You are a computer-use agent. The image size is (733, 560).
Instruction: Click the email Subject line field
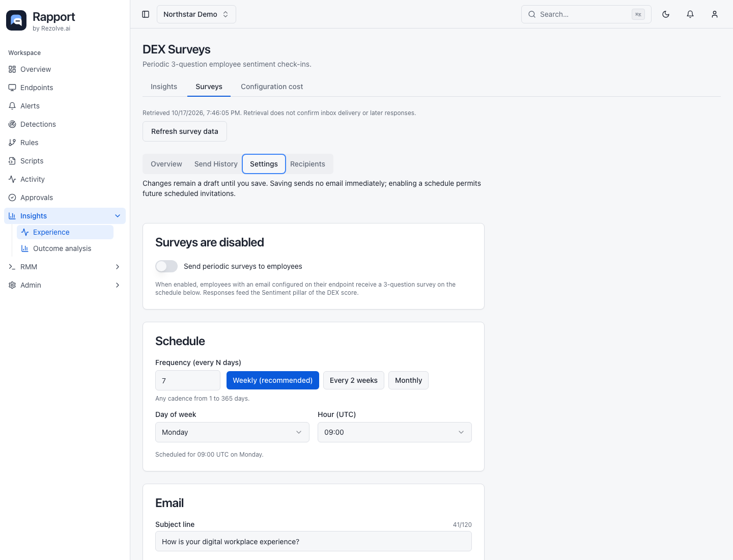pos(314,541)
